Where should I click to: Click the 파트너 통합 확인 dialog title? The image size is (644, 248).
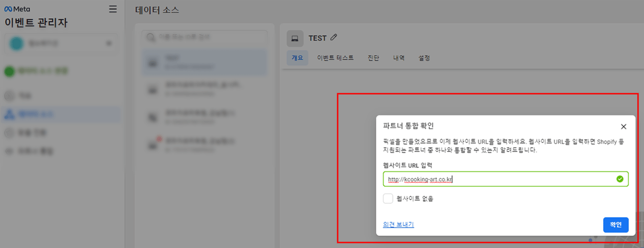tap(408, 125)
